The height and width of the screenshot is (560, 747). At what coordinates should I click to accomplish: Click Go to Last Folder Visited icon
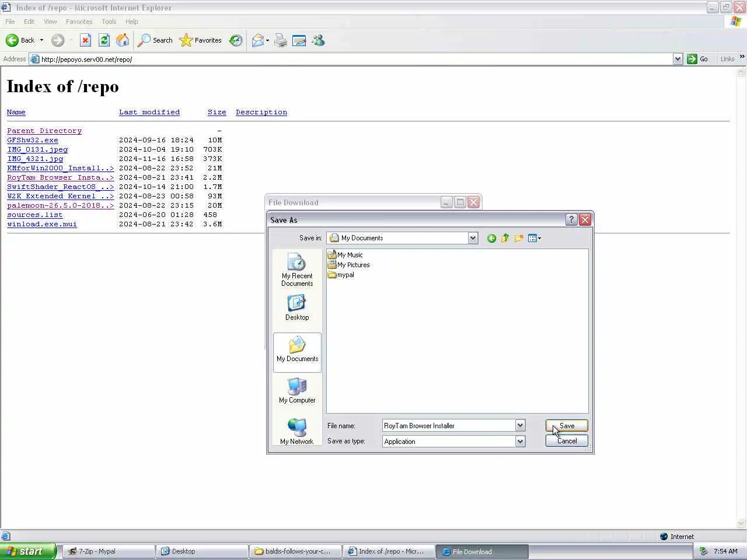pos(491,238)
